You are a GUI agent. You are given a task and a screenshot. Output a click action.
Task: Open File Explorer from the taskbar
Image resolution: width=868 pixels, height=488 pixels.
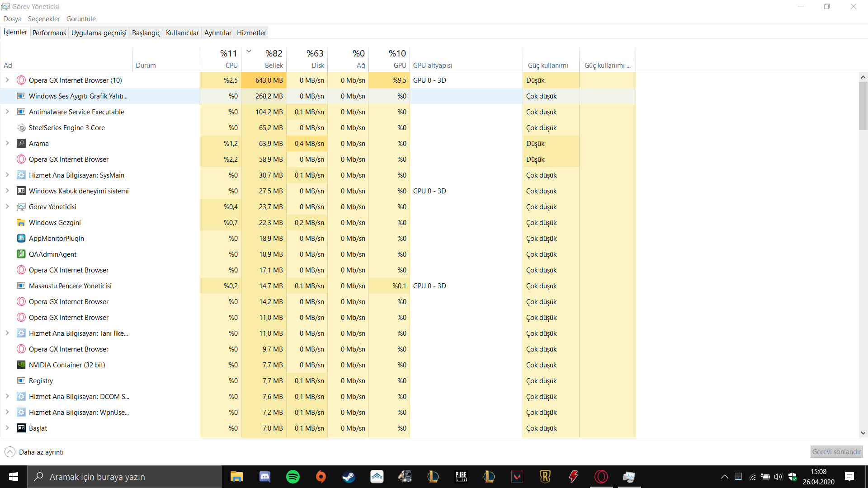tap(236, 477)
